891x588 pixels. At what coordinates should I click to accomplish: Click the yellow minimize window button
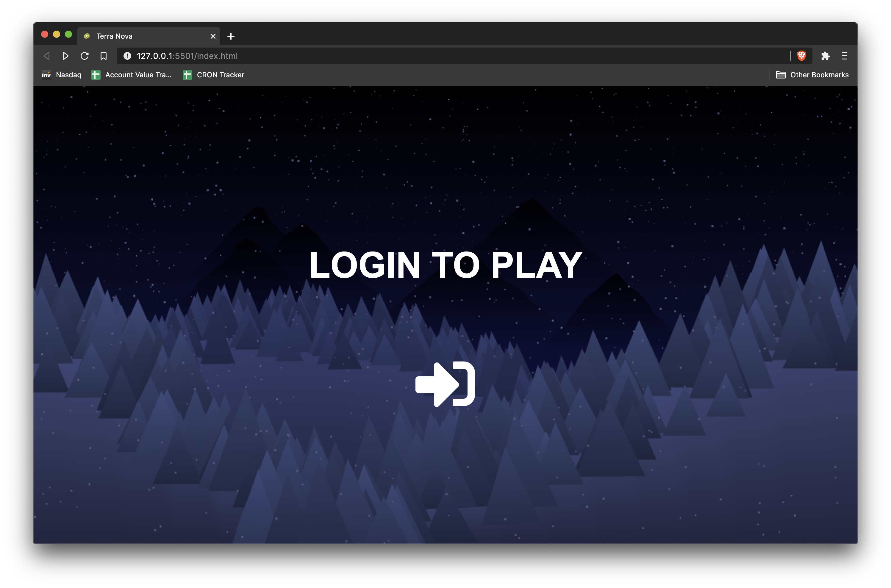56,34
